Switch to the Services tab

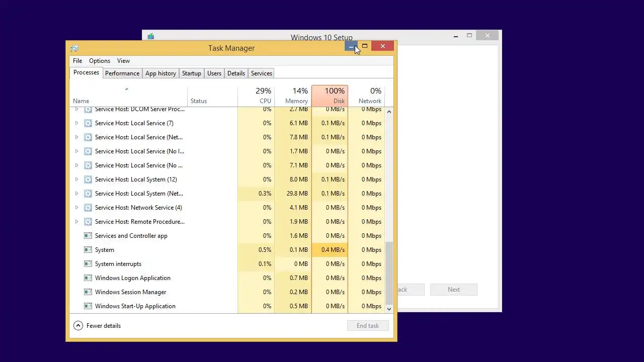click(262, 73)
